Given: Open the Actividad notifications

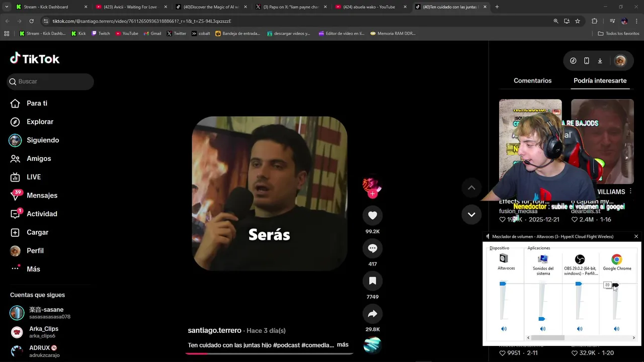Looking at the screenshot, I should tap(34, 214).
